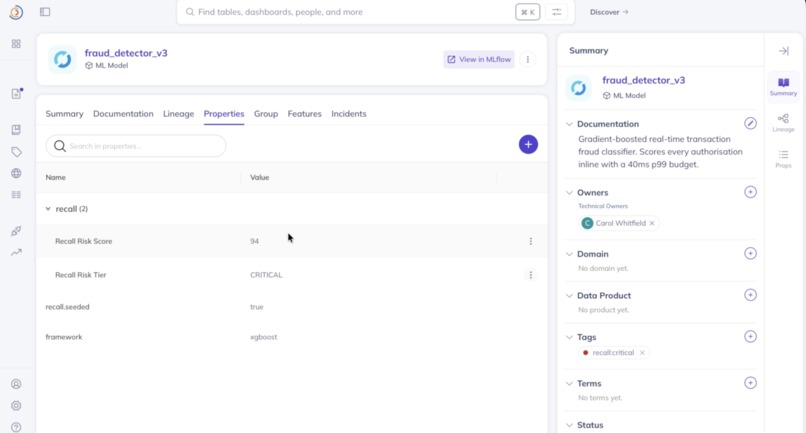
Task: Switch to the Summary tab
Action: [64, 114]
